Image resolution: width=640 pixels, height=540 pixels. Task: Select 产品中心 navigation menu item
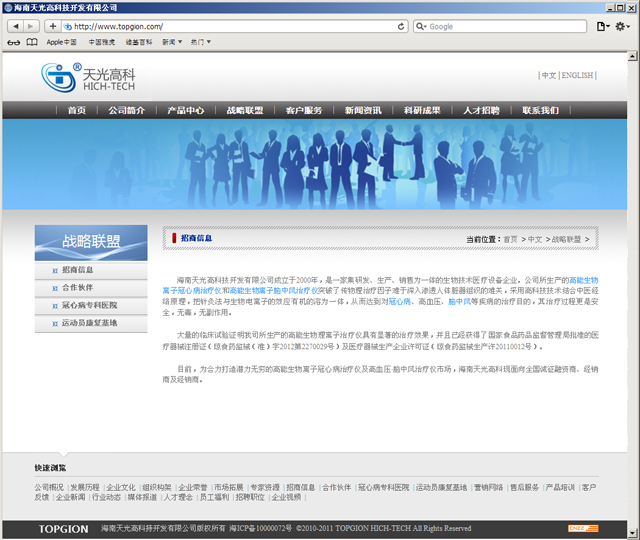(x=186, y=110)
